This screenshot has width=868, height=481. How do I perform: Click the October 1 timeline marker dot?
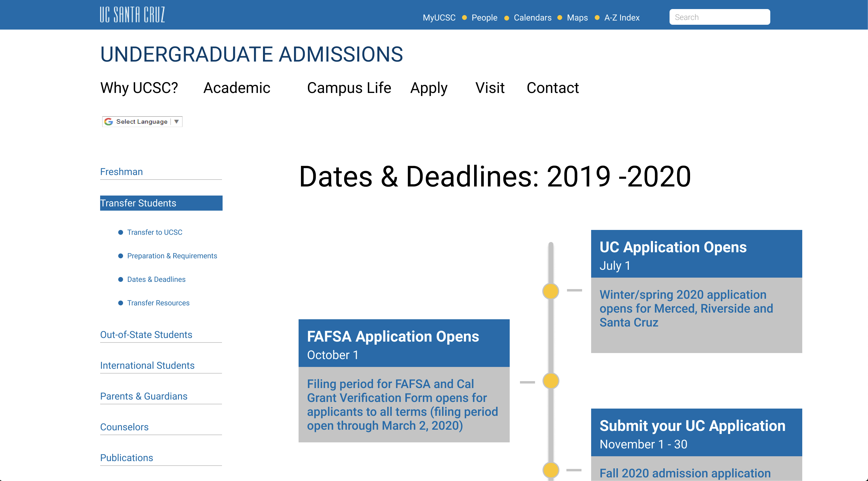click(x=551, y=381)
